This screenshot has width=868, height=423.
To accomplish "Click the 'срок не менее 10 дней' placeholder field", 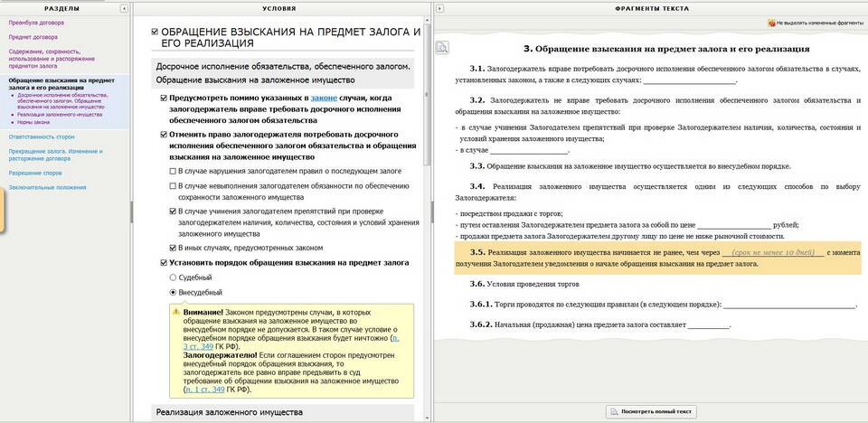I will [x=772, y=252].
